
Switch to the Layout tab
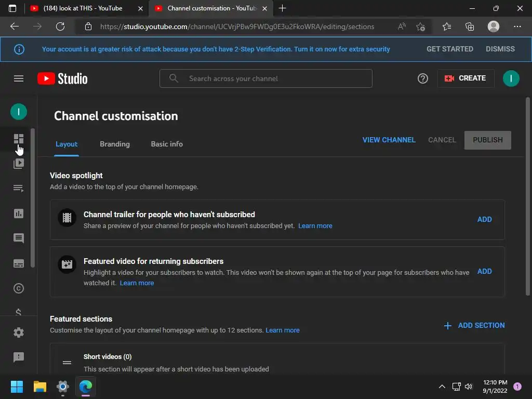[x=66, y=144]
